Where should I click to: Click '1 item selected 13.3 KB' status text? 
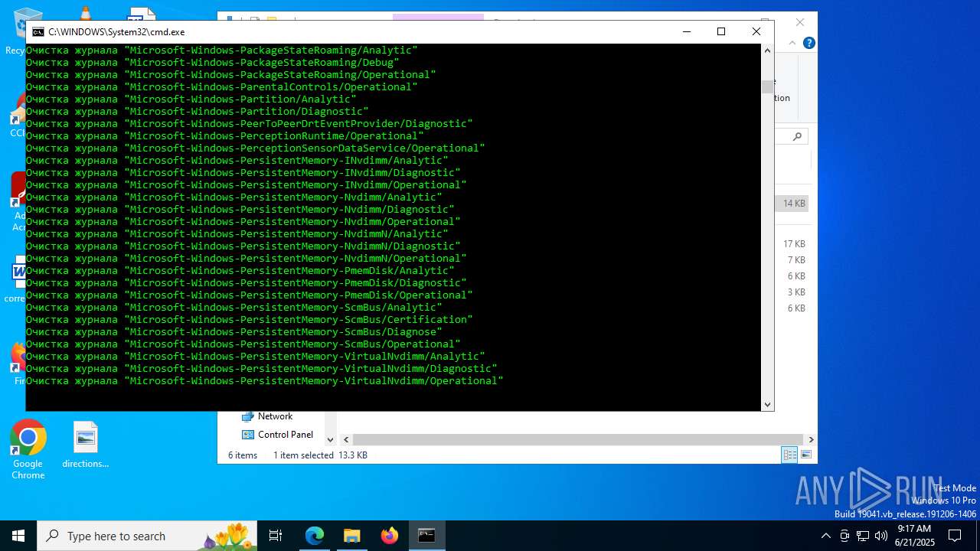320,455
